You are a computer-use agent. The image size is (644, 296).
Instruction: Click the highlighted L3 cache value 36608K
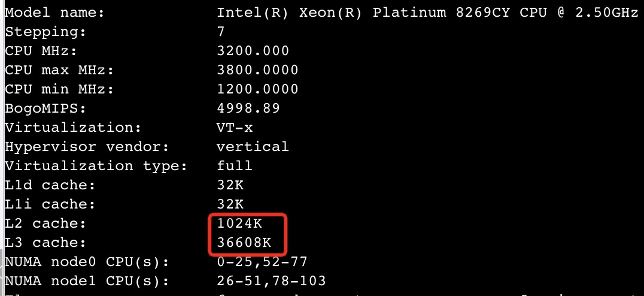tap(244, 243)
